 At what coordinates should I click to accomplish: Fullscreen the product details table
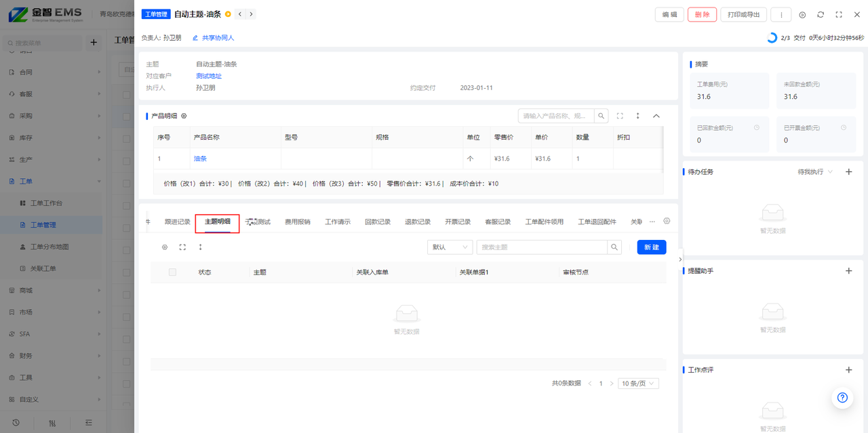(620, 116)
